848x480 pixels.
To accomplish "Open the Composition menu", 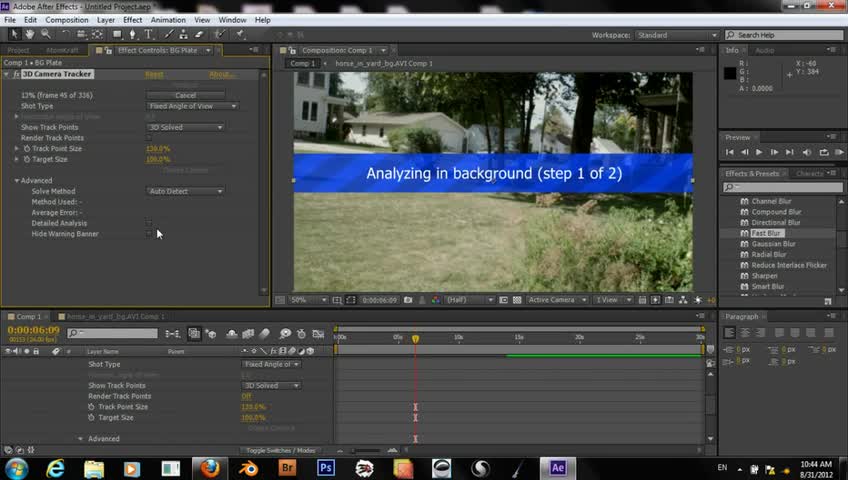I will (67, 20).
